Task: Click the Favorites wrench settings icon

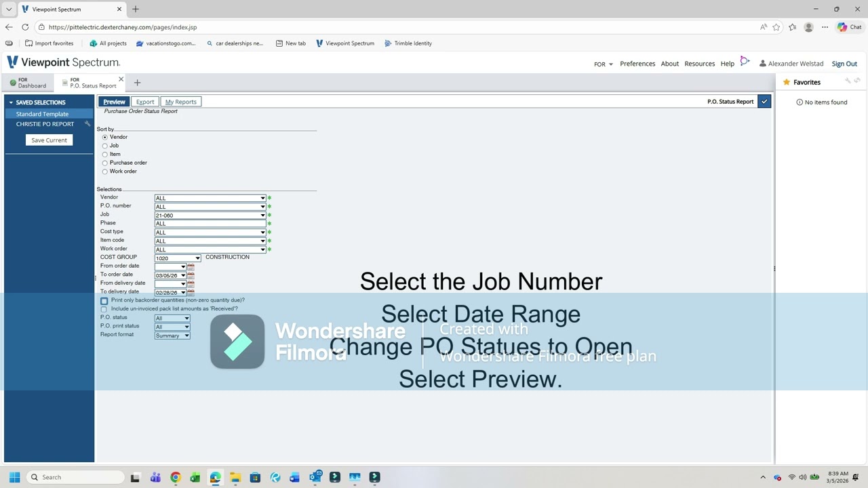Action: tap(848, 81)
